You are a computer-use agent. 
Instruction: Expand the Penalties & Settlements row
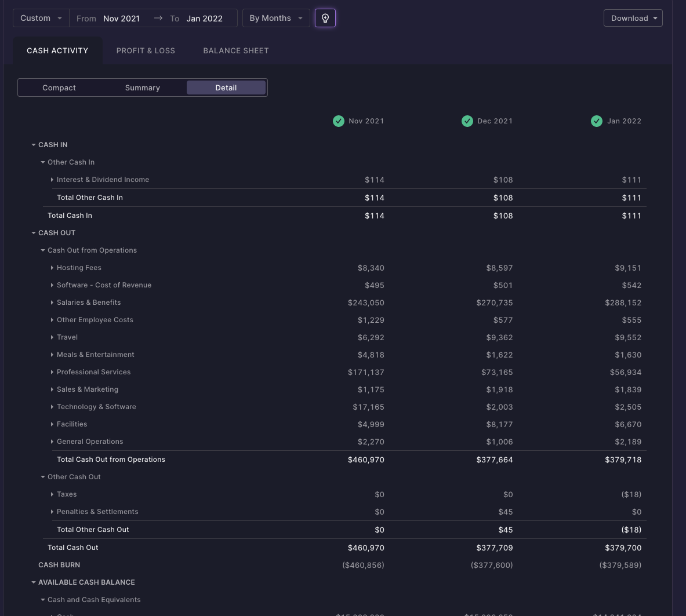tap(52, 512)
